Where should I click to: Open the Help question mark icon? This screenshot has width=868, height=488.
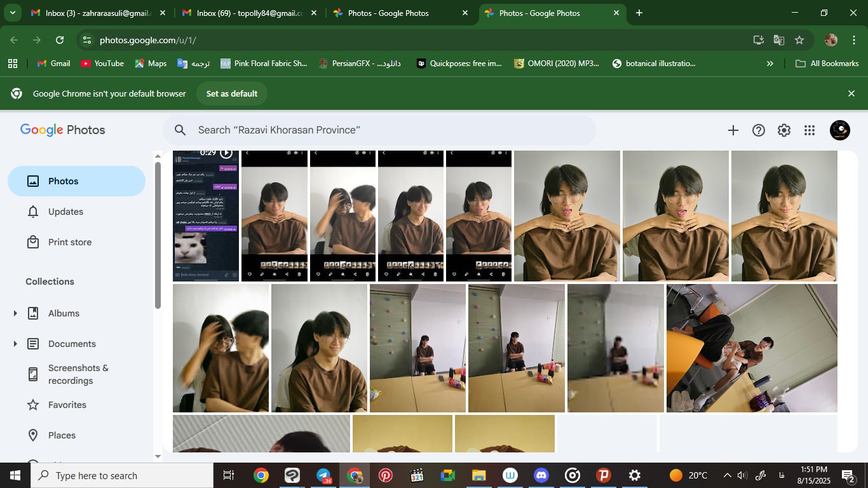(x=758, y=130)
